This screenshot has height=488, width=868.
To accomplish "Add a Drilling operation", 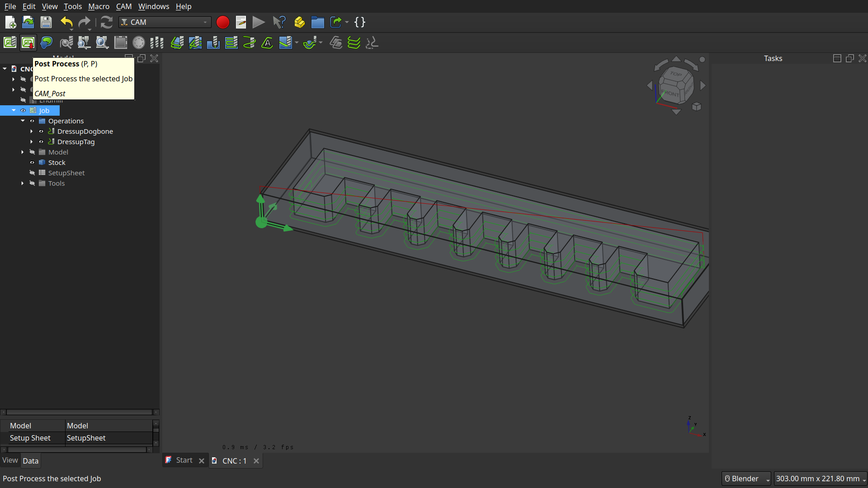I will coord(213,43).
